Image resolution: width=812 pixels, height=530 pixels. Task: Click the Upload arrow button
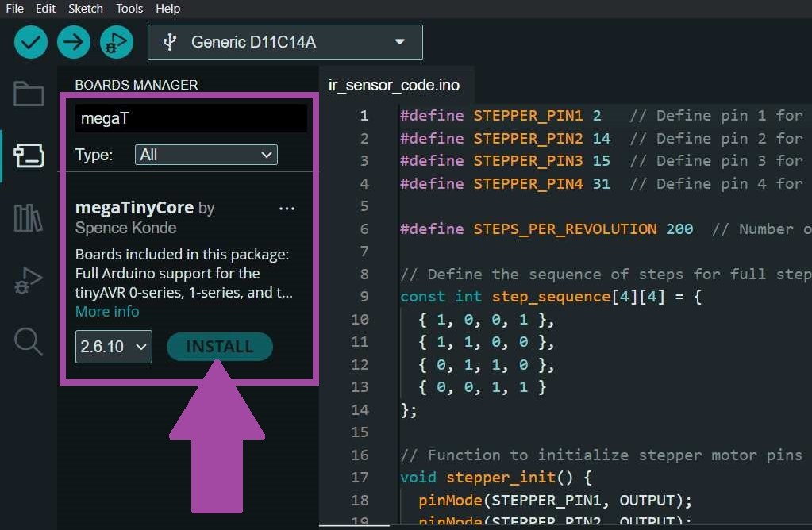coord(74,42)
